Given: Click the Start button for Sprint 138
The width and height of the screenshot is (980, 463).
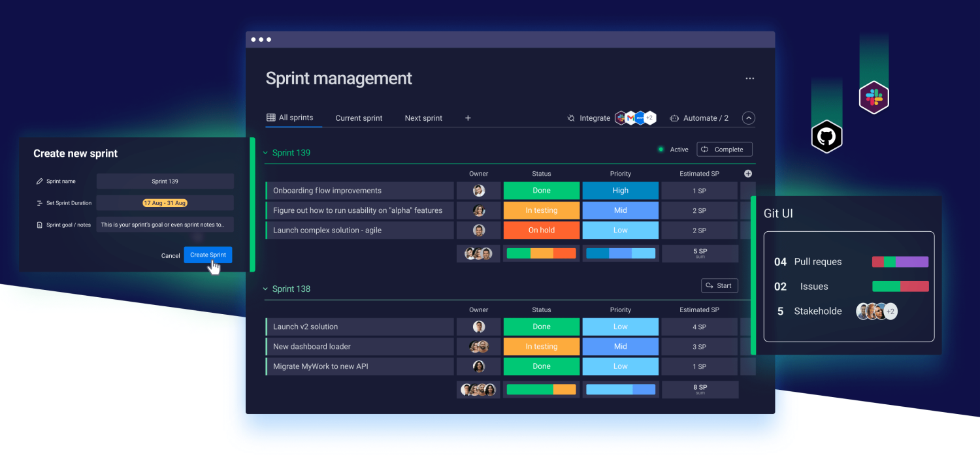Looking at the screenshot, I should (x=719, y=285).
